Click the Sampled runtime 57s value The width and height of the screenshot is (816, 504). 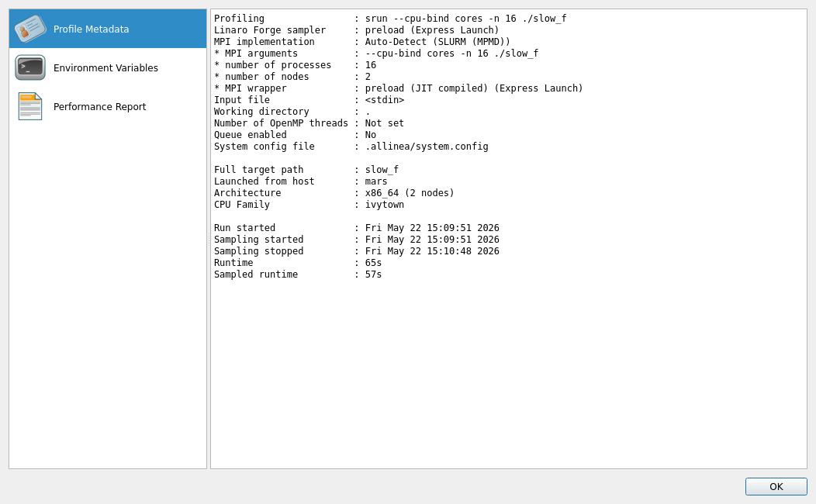tap(373, 274)
